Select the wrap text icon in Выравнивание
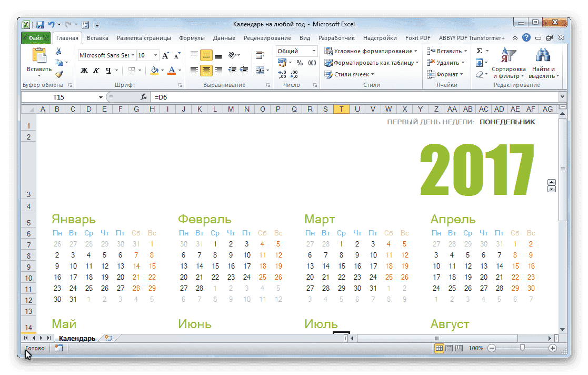The height and width of the screenshot is (375, 588). point(260,54)
